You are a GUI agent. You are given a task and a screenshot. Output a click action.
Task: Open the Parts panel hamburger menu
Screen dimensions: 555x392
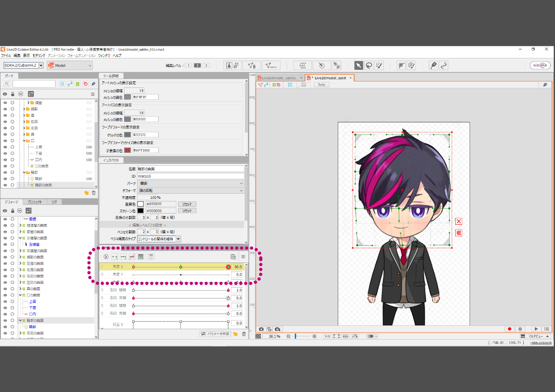point(92,94)
